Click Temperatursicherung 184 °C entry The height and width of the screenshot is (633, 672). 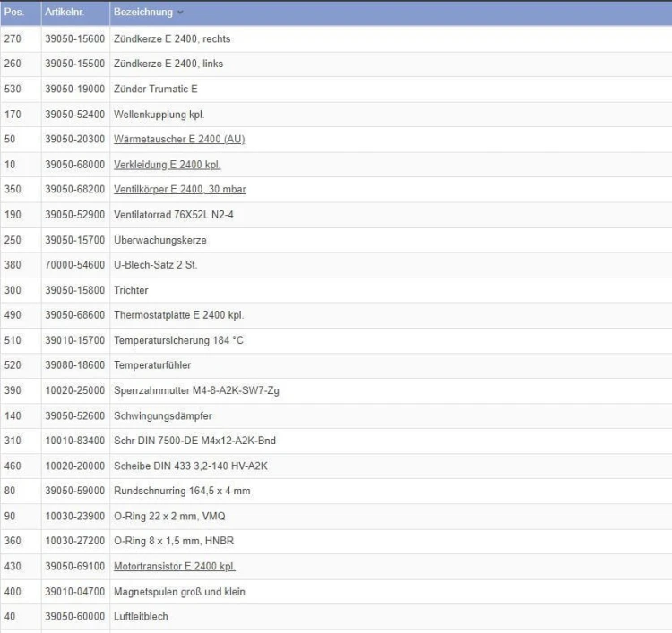178,340
